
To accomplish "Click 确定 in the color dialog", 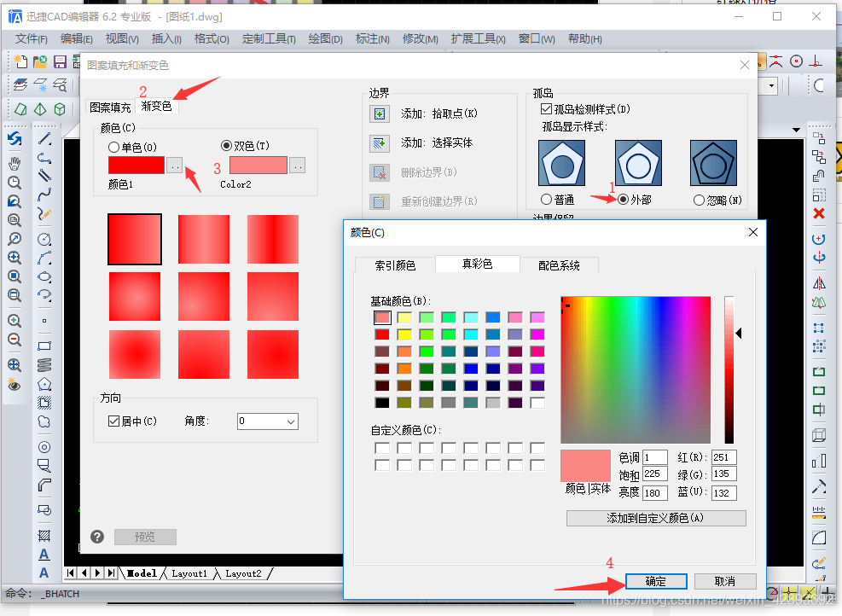I will [x=656, y=581].
